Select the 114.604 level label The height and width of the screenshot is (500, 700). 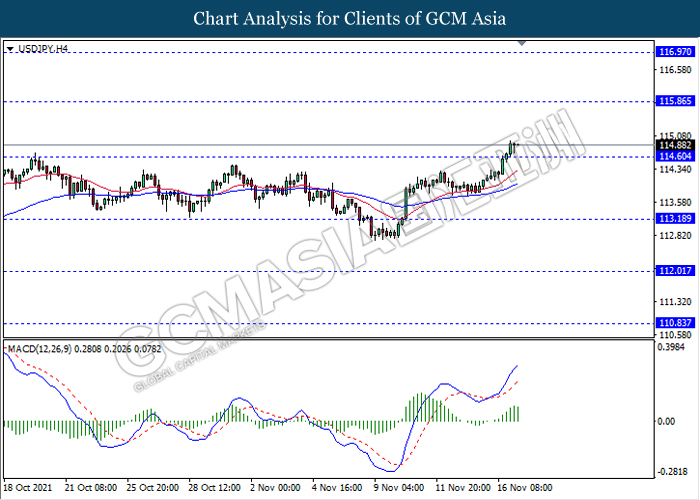click(x=675, y=156)
